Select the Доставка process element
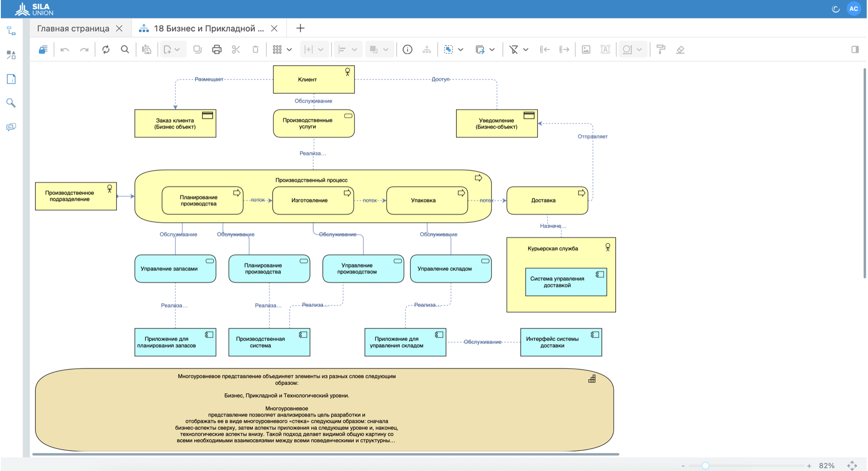Image resolution: width=868 pixels, height=471 pixels. tap(543, 201)
